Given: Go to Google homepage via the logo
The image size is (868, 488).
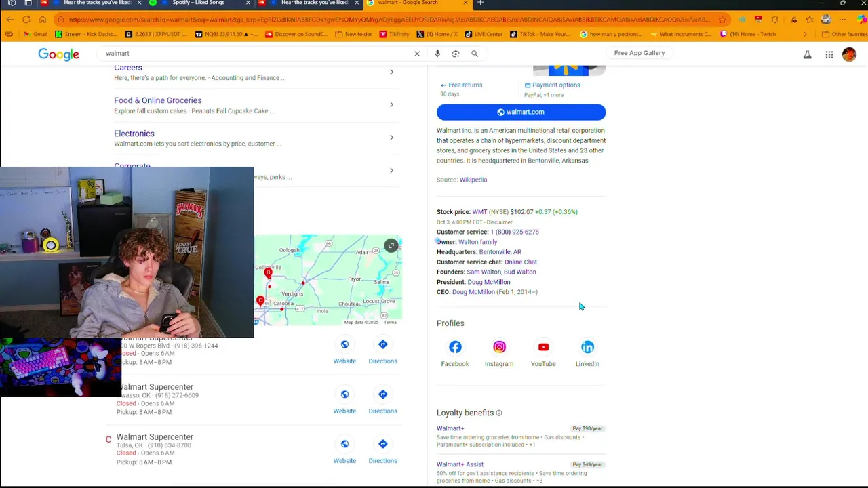Looking at the screenshot, I should (58, 54).
